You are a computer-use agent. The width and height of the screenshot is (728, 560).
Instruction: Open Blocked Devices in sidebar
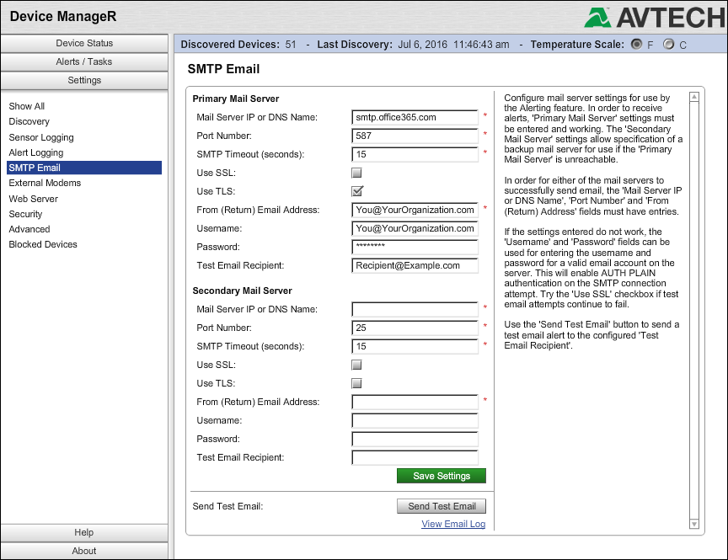click(x=43, y=244)
